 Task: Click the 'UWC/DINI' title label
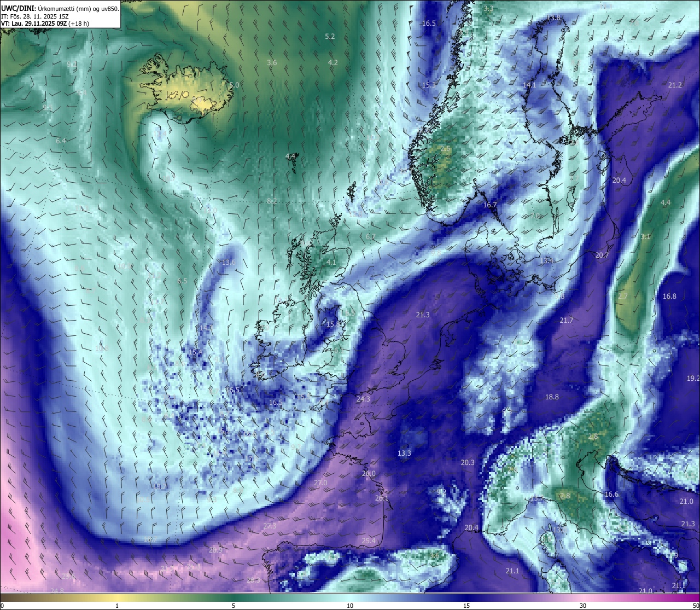click(x=19, y=8)
